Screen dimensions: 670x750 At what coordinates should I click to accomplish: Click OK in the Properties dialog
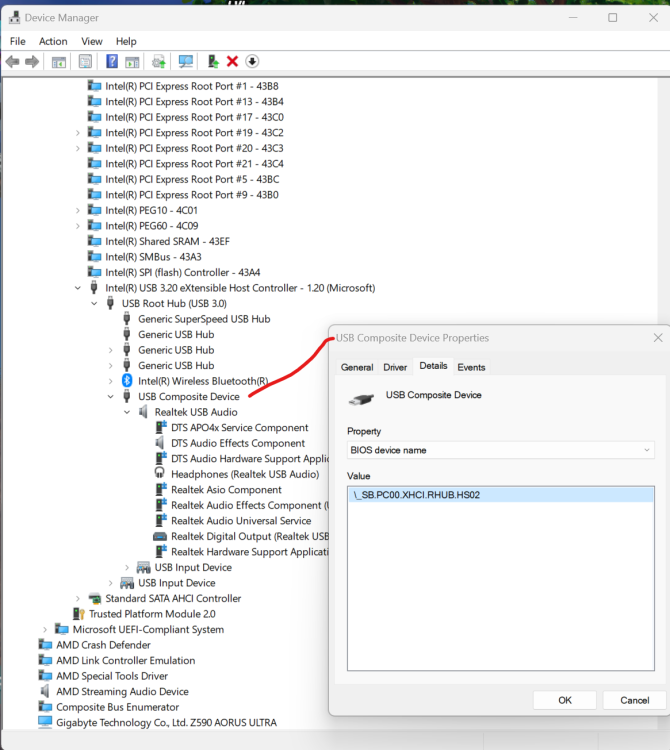[565, 700]
